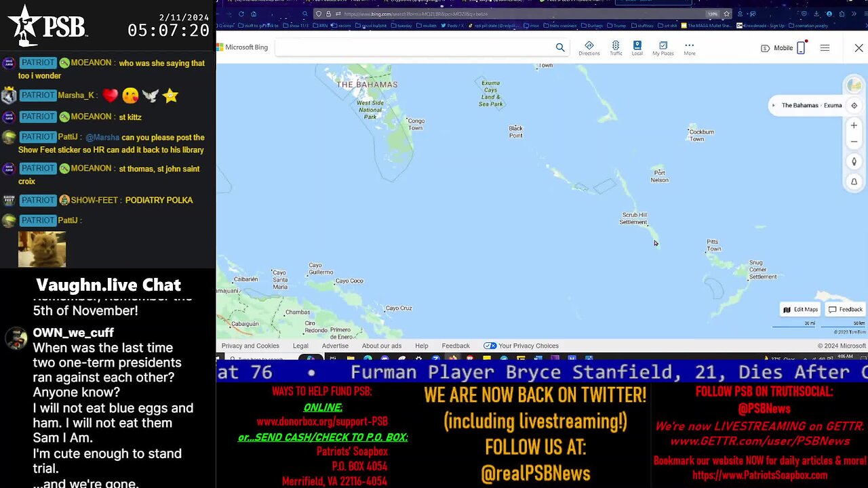Click the Scrub Hill Settlement label

pyautogui.click(x=633, y=218)
